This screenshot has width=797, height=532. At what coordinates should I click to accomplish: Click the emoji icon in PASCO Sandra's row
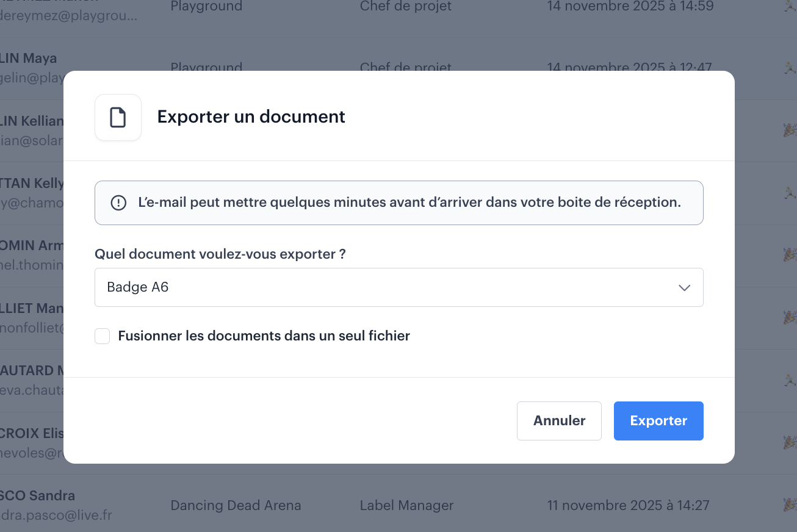[x=790, y=505]
